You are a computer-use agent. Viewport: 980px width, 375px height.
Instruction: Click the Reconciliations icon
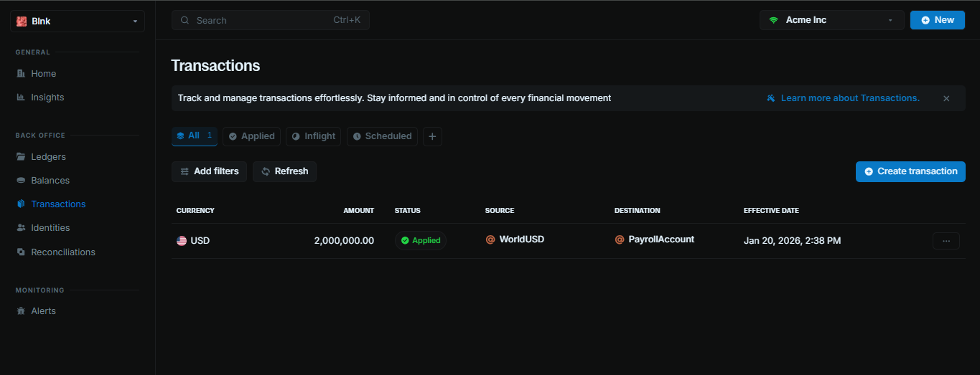point(21,252)
